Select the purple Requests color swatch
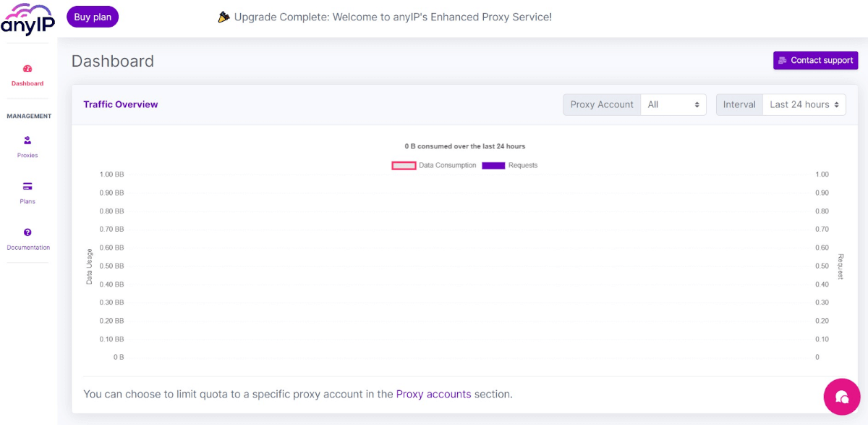The image size is (868, 425). 493,165
